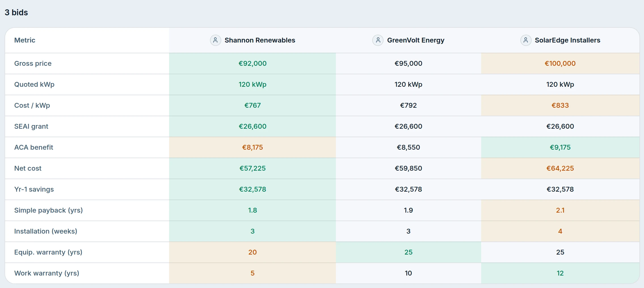Click the €792 cost per kWp cell
This screenshot has width=644, height=288.
(409, 105)
